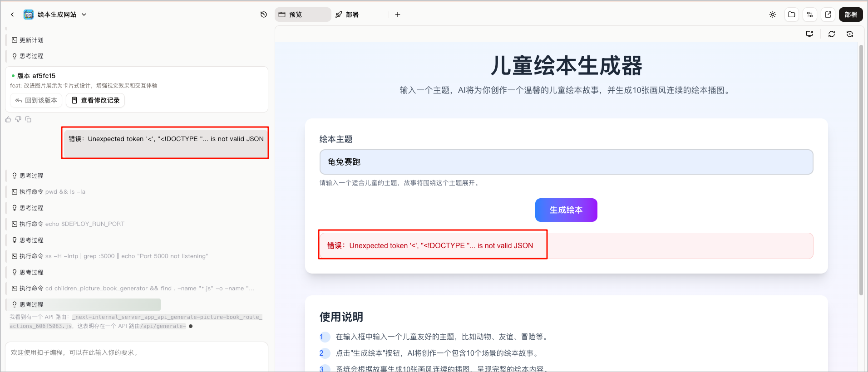Copy the response with copy icon
Screen dimensions: 868x372
[x=28, y=119]
